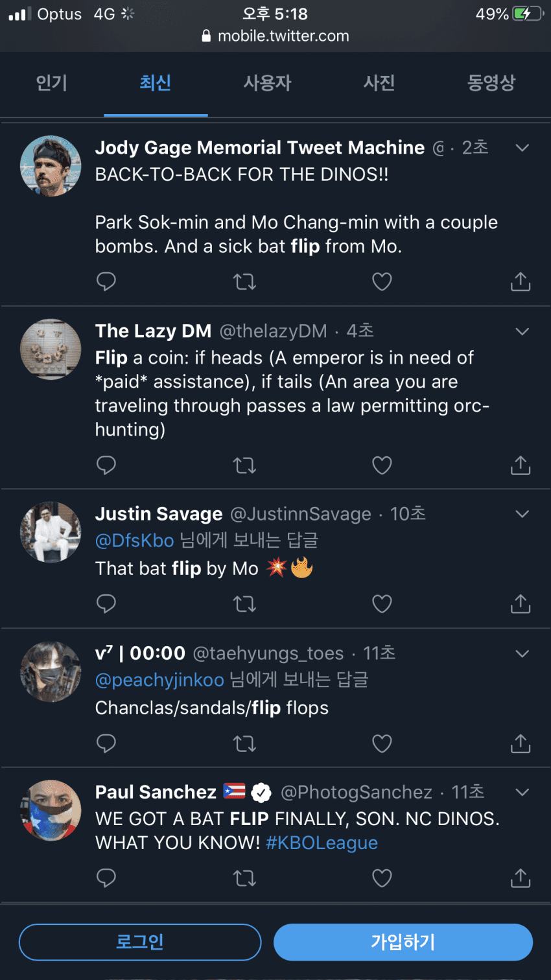Image resolution: width=551 pixels, height=980 pixels.
Task: Retweet the Jody Gage BACK-TO-BACK tweet
Action: point(244,281)
